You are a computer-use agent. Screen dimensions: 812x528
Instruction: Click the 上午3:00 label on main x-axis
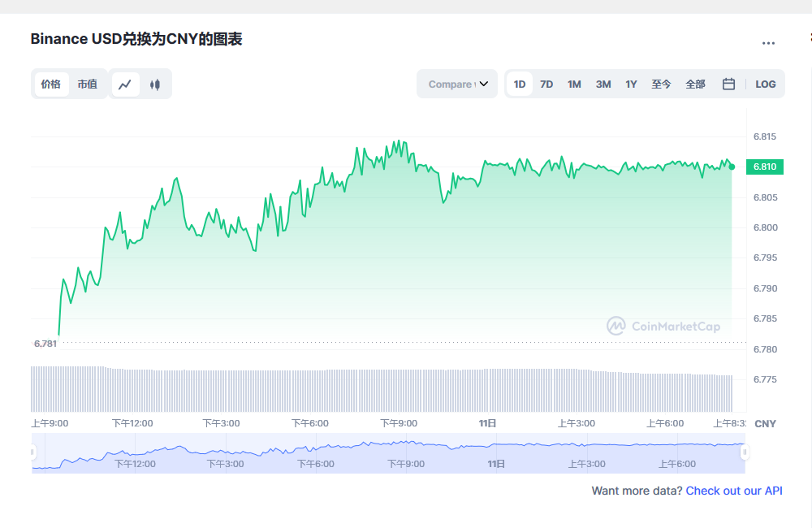tap(577, 423)
